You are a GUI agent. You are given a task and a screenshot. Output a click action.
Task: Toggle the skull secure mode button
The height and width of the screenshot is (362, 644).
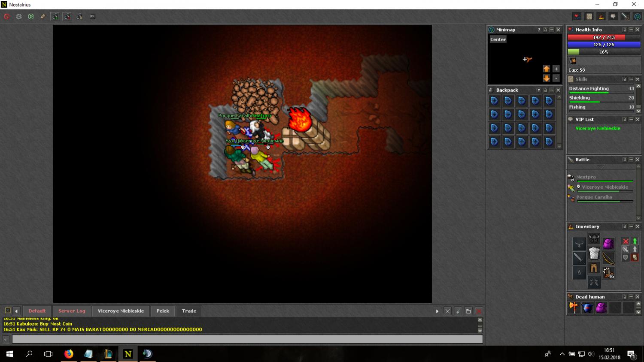635,257
